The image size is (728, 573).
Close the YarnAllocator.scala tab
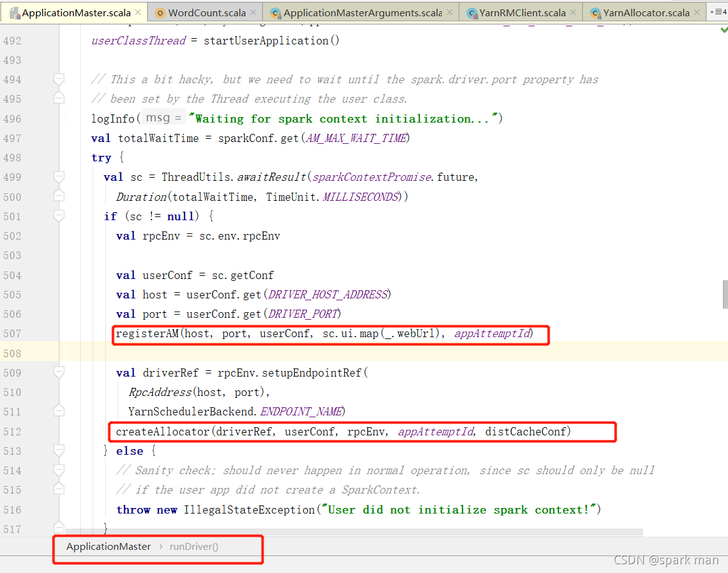tap(697, 13)
